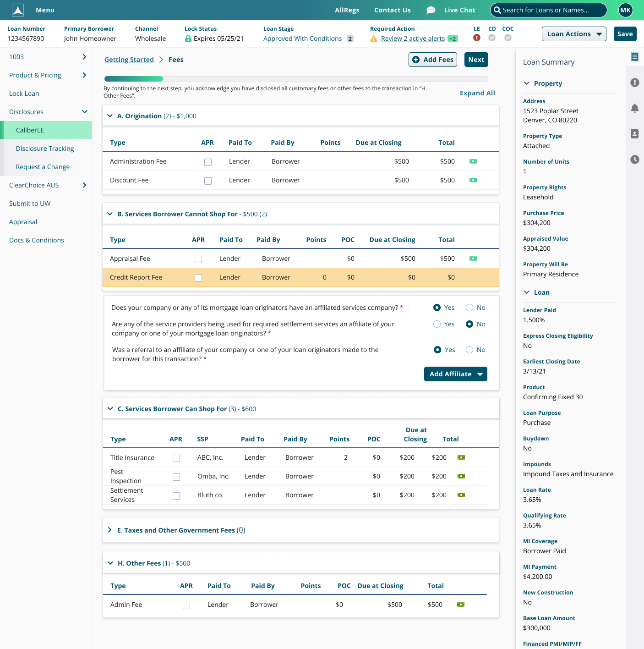Open the Review 2 active alerts link

coord(413,38)
